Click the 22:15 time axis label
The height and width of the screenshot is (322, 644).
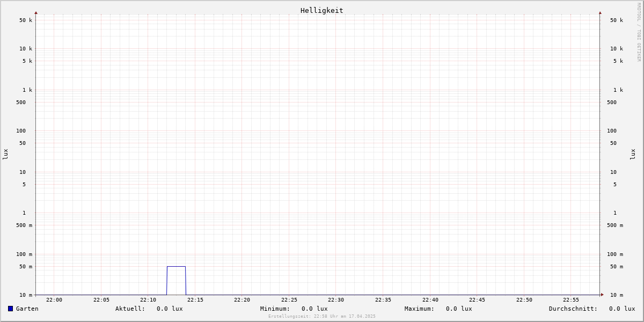195,300
